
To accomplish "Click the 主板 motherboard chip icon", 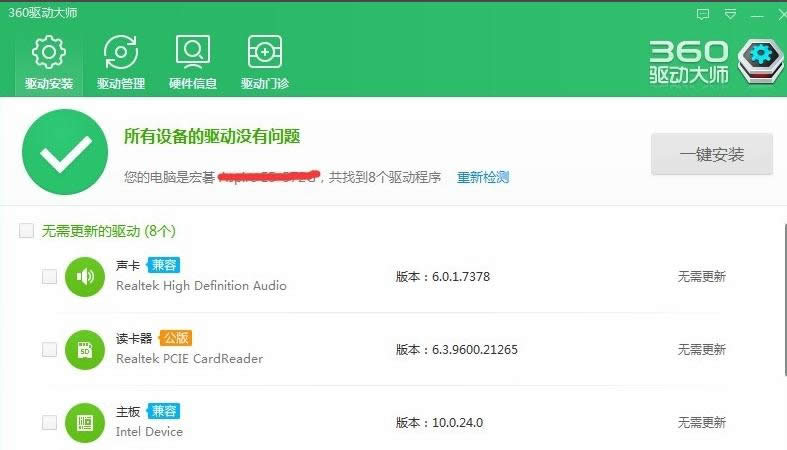I will 85,422.
